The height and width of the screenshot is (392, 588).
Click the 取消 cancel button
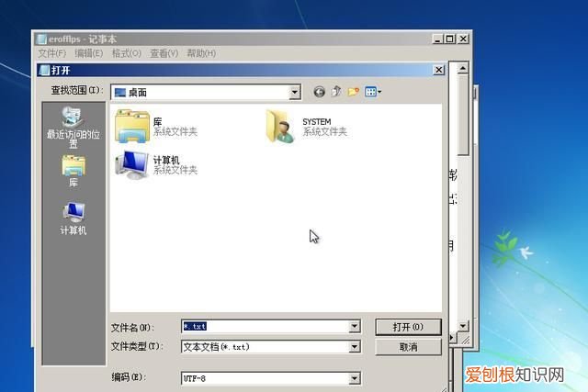408,347
